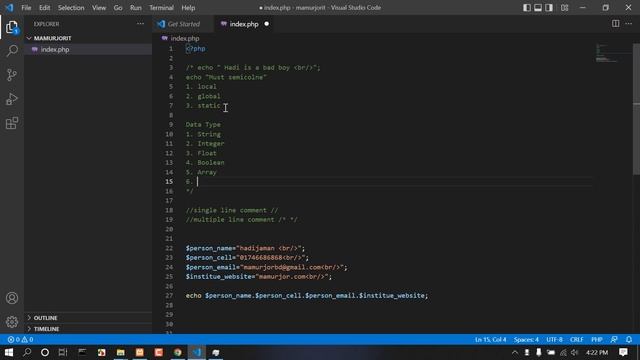The height and width of the screenshot is (360, 640).
Task: Open the File menu
Action: [26, 8]
